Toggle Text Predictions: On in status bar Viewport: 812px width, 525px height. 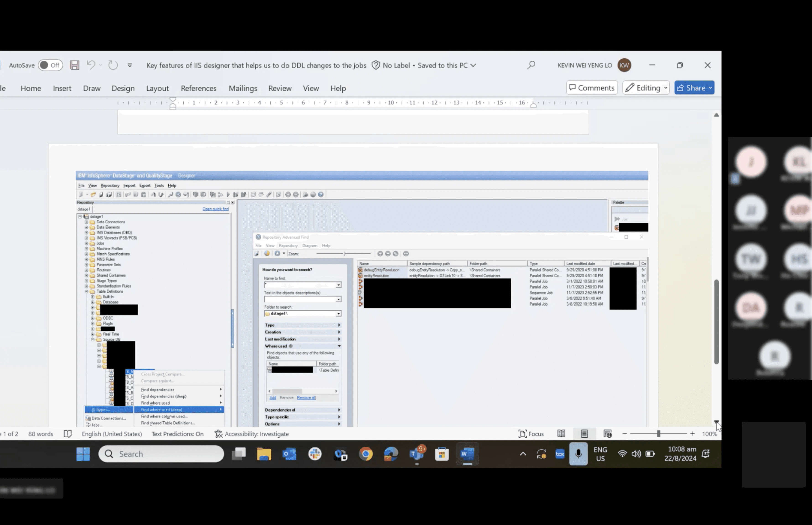click(177, 434)
